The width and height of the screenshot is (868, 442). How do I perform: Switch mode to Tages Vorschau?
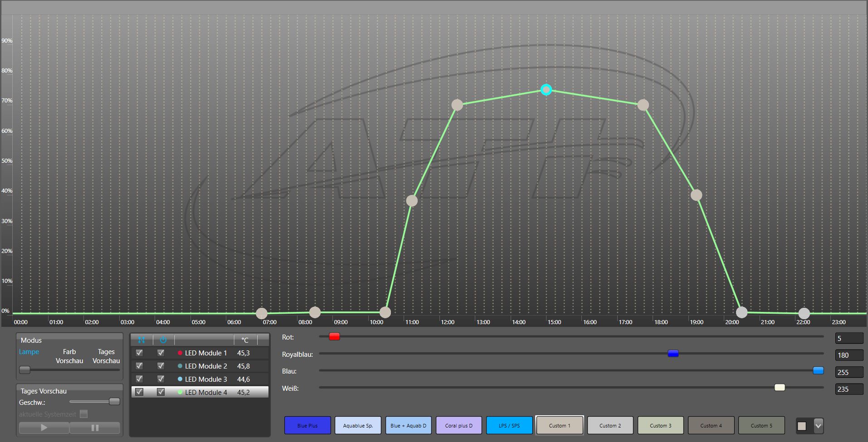[x=106, y=356]
